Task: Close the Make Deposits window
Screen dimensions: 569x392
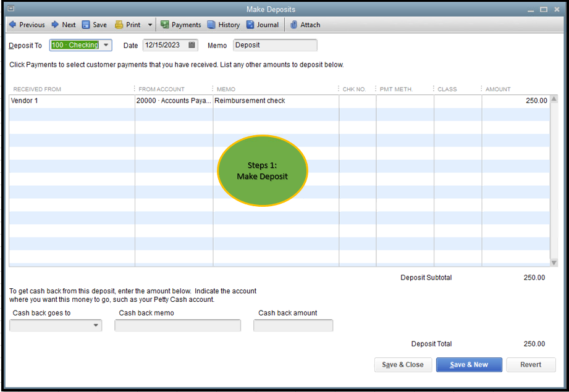Action: coord(557,9)
